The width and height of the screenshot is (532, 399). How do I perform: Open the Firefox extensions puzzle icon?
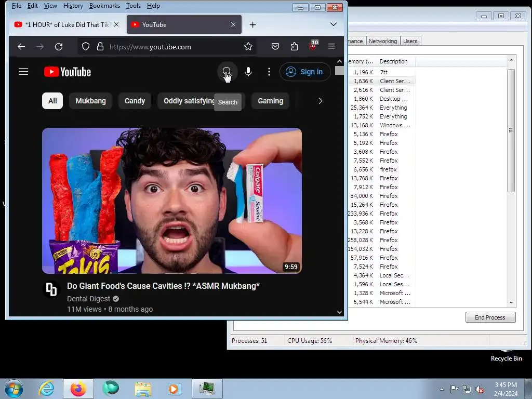coord(294,46)
